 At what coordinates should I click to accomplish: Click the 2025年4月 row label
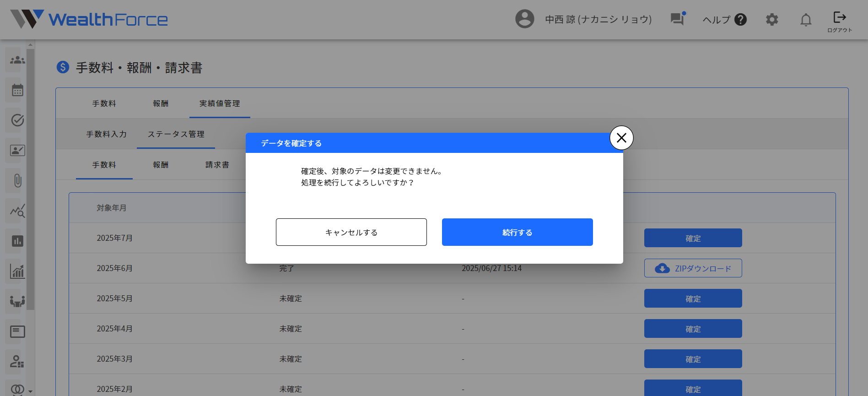pyautogui.click(x=114, y=329)
